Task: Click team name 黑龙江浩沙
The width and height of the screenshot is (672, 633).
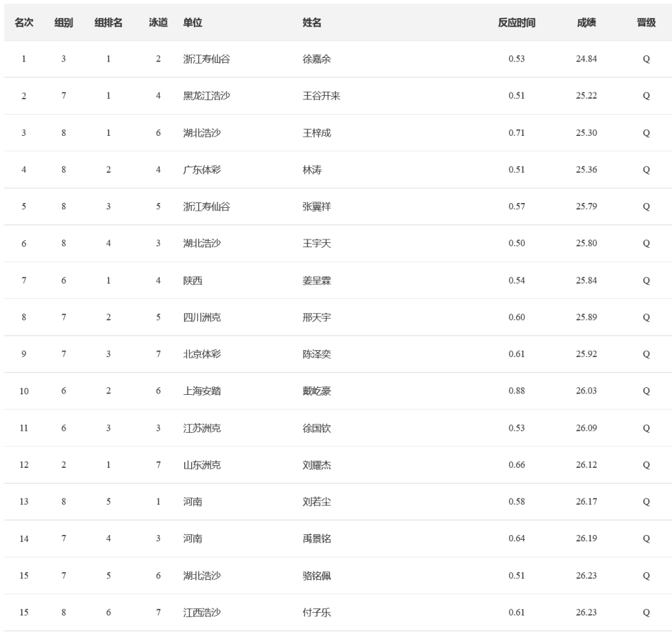Action: 206,96
